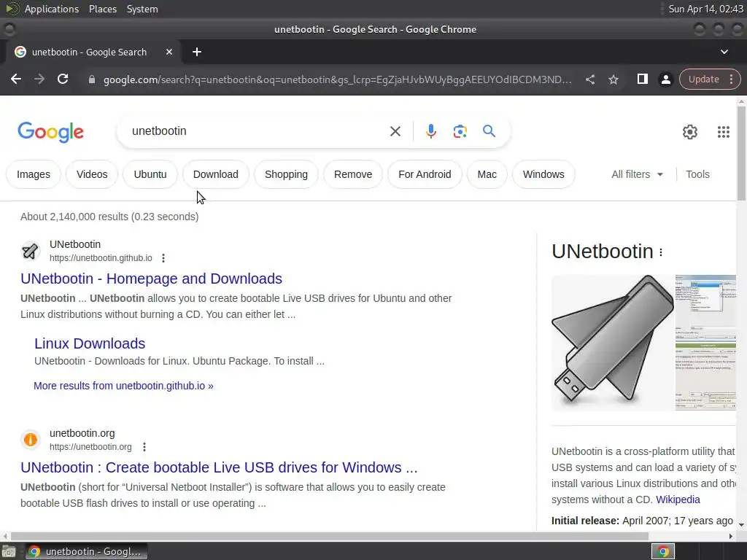Filter results by Videos
This screenshot has width=747, height=560.
92,174
